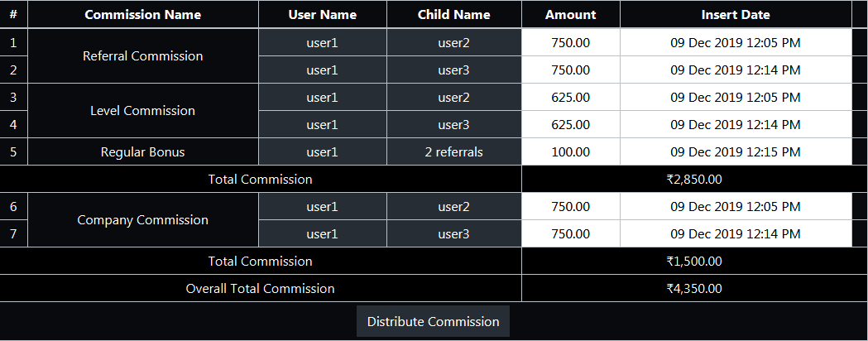
Task: Click the Overall Total Commission label
Action: [x=260, y=288]
